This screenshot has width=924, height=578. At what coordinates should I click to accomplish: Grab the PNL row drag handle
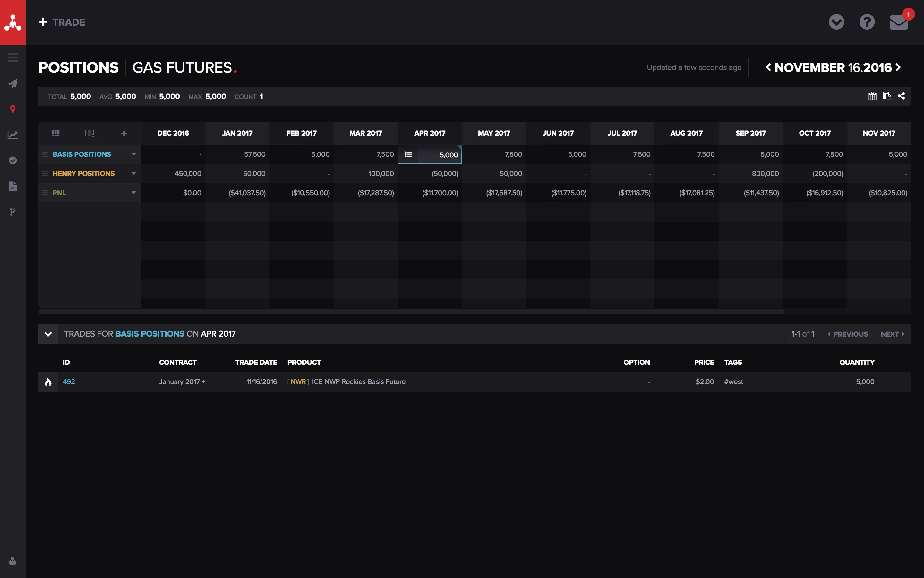coord(45,193)
